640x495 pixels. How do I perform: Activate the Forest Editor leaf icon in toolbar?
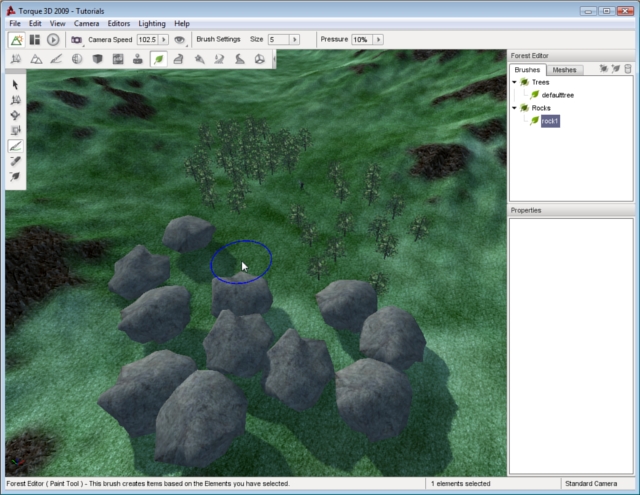click(158, 60)
